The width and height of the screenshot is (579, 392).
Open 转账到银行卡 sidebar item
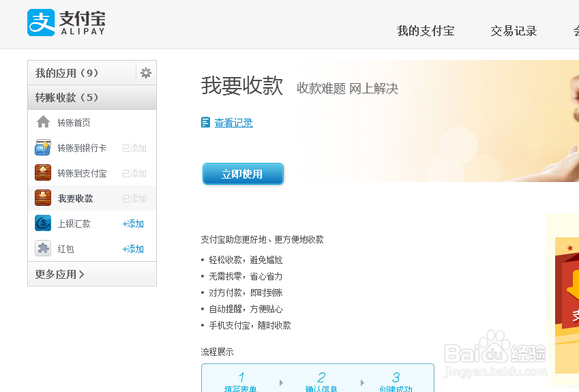[x=82, y=148]
